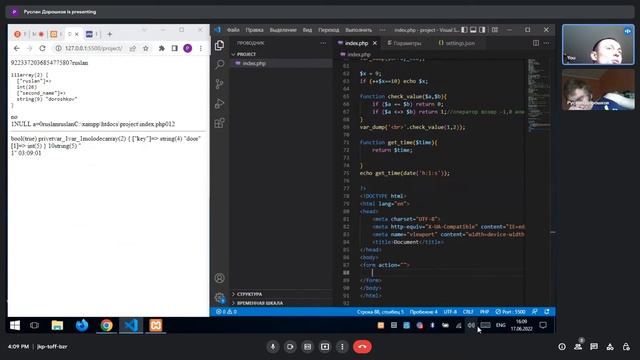640x360 pixels.
Task: Change the CRLF line ending setting
Action: pos(468,312)
